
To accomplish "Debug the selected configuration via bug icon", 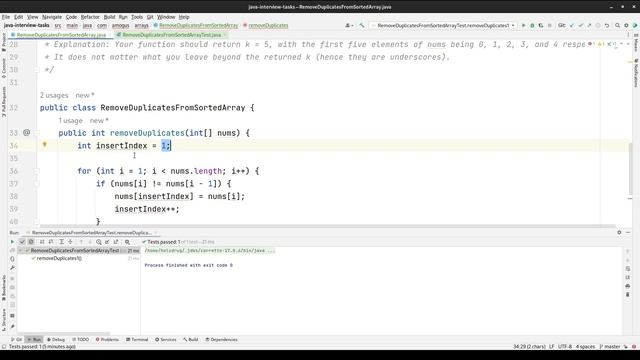I will point(532,25).
